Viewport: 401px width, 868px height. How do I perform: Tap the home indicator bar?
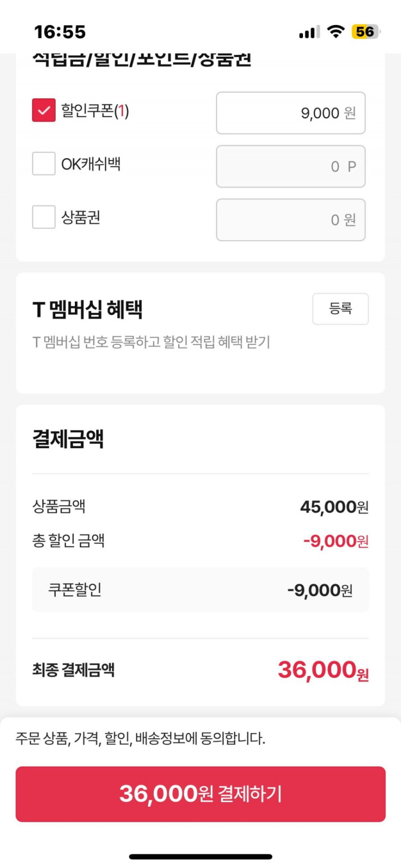(200, 856)
